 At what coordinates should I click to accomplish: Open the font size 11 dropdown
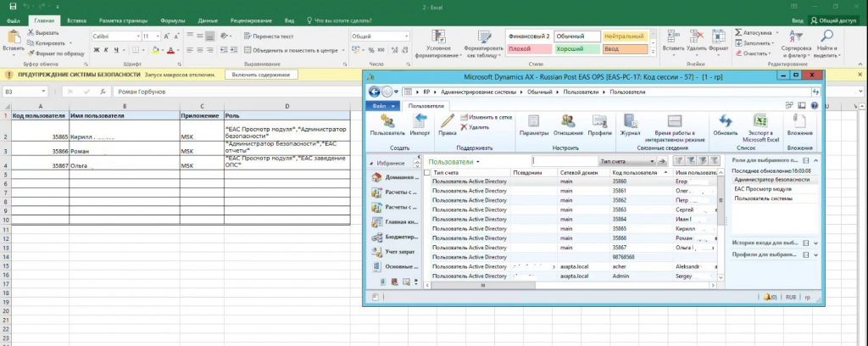[159, 36]
